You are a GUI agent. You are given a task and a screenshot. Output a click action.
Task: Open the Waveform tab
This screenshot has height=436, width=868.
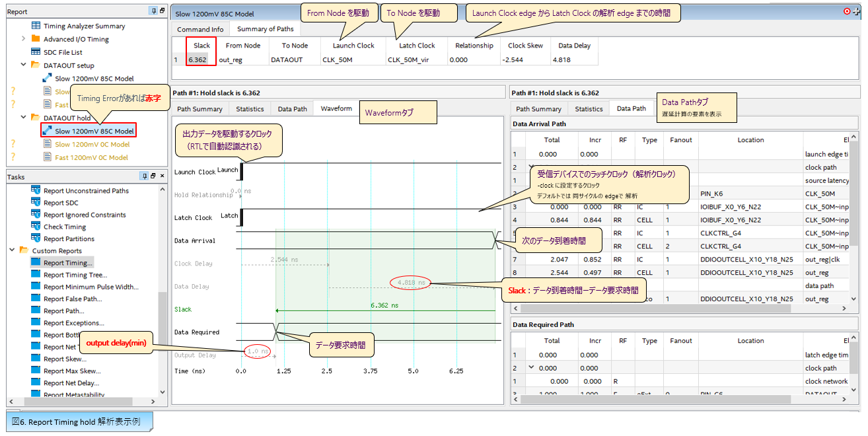pos(336,108)
